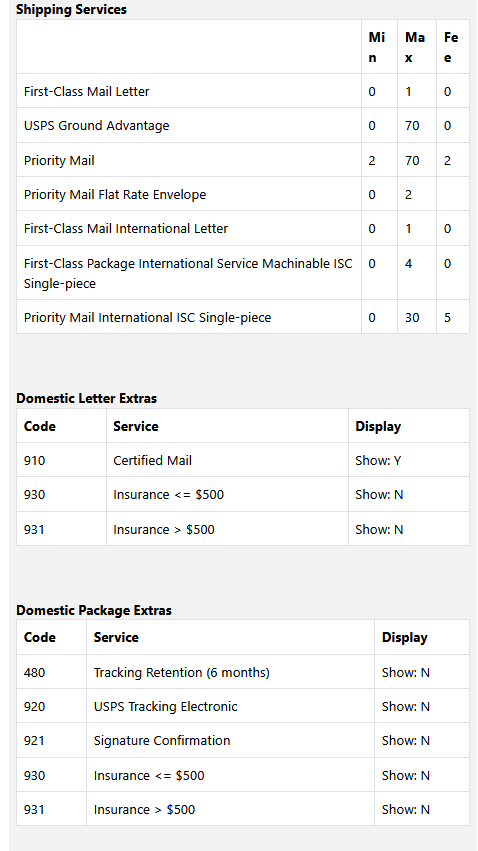Select the USPS Ground Advantage service name
478x851 pixels.
[x=97, y=125]
